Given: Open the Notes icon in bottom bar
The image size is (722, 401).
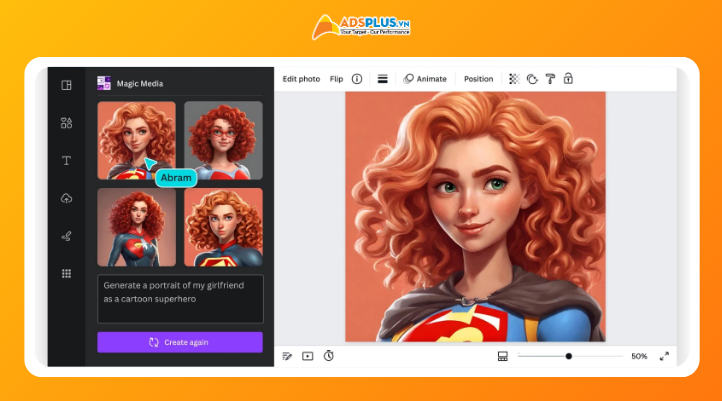Looking at the screenshot, I should tap(287, 356).
